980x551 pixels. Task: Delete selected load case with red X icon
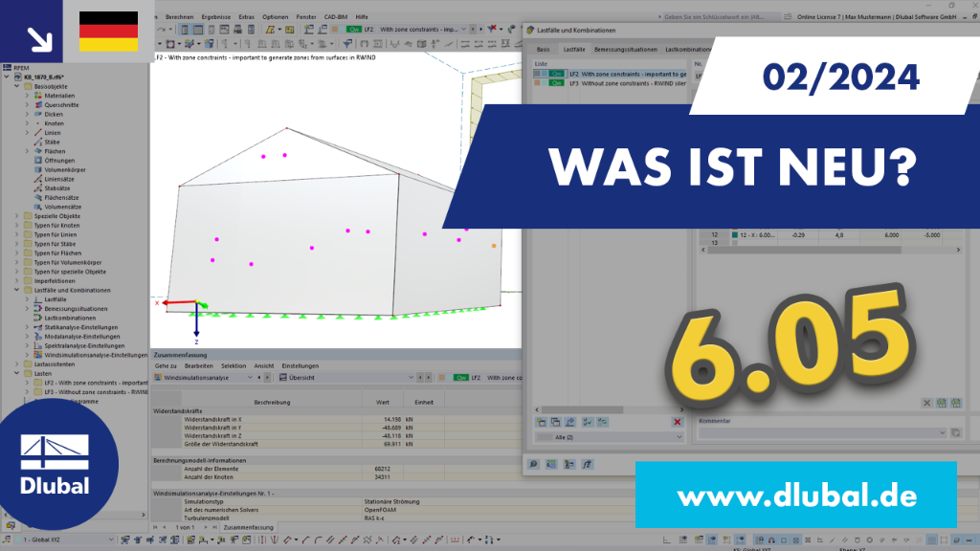(x=677, y=422)
